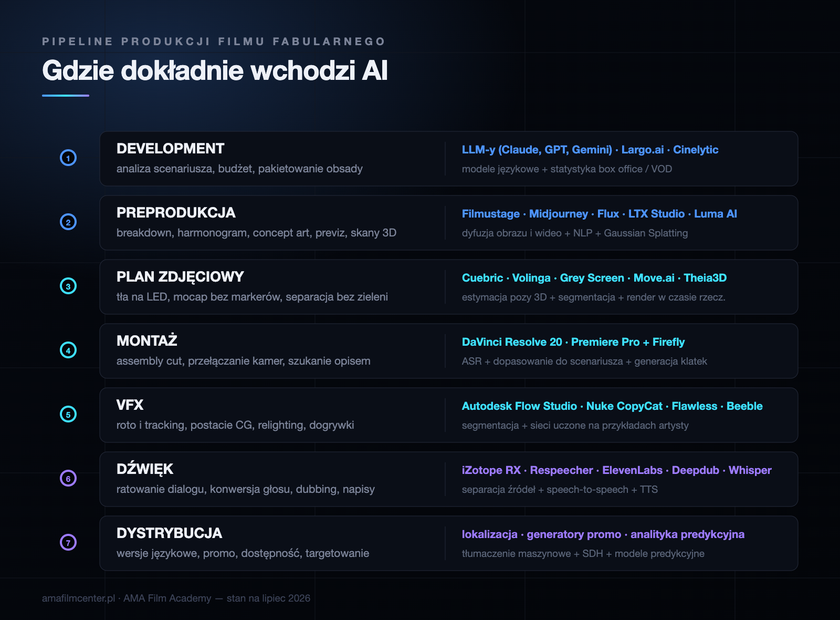Select the VFX heading
Image resolution: width=840 pixels, height=620 pixels.
pos(130,405)
